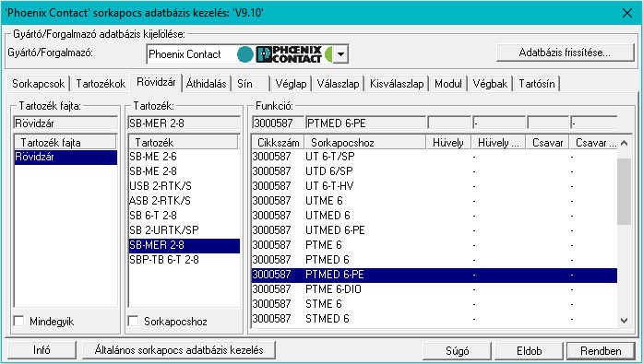Select the UTD 6/SP row

click(x=435, y=171)
